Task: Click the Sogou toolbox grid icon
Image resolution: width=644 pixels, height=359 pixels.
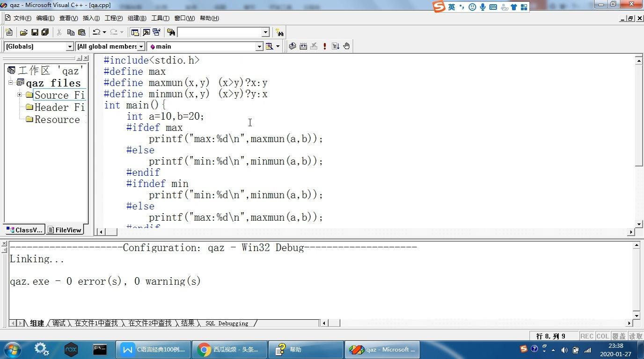Action: click(524, 7)
